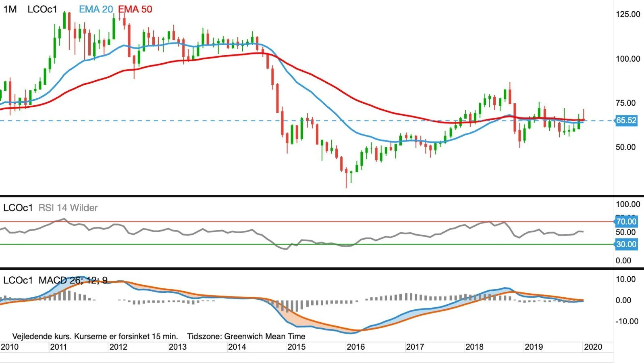Click the 65.52 current price tag
644x363 pixels.
pyautogui.click(x=626, y=120)
